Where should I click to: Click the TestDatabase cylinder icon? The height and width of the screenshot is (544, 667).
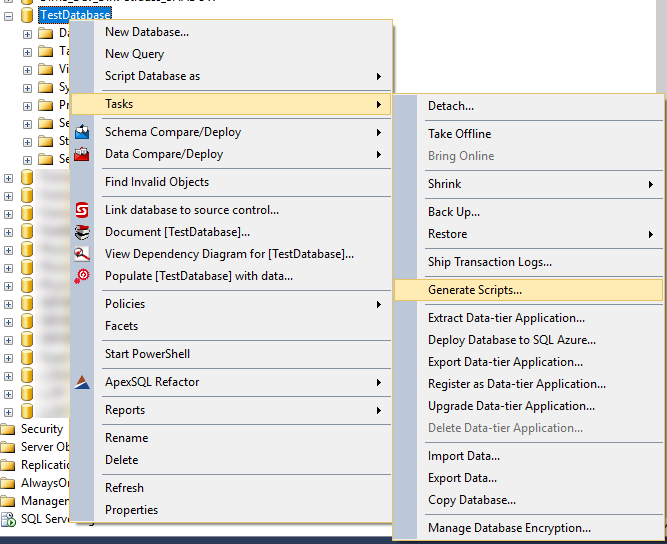pyautogui.click(x=27, y=15)
